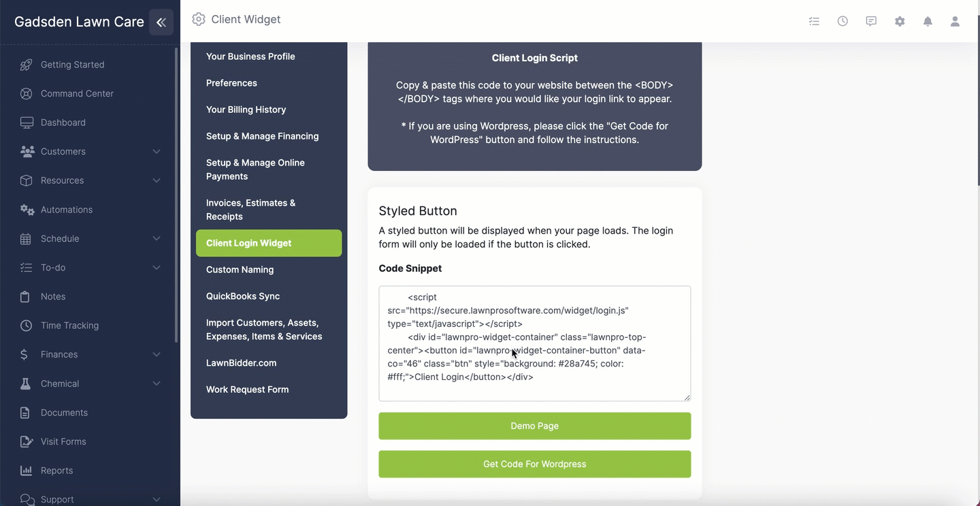The width and height of the screenshot is (980, 506).
Task: Click inside the Code Snippet text area
Action: (x=535, y=343)
